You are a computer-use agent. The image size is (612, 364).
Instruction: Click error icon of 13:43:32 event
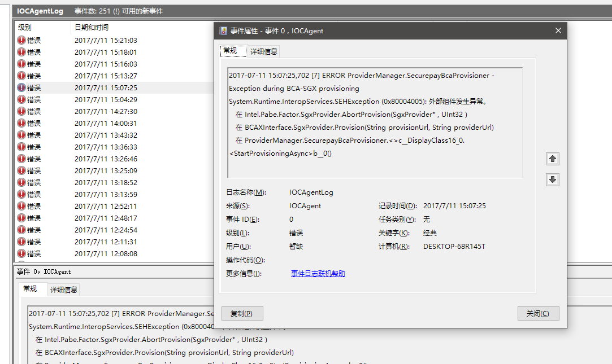[21, 135]
